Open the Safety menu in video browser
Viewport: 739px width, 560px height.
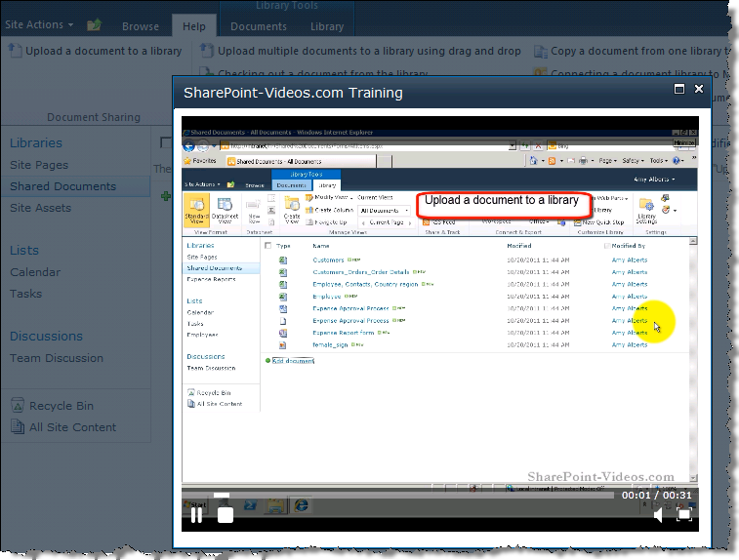pos(633,161)
